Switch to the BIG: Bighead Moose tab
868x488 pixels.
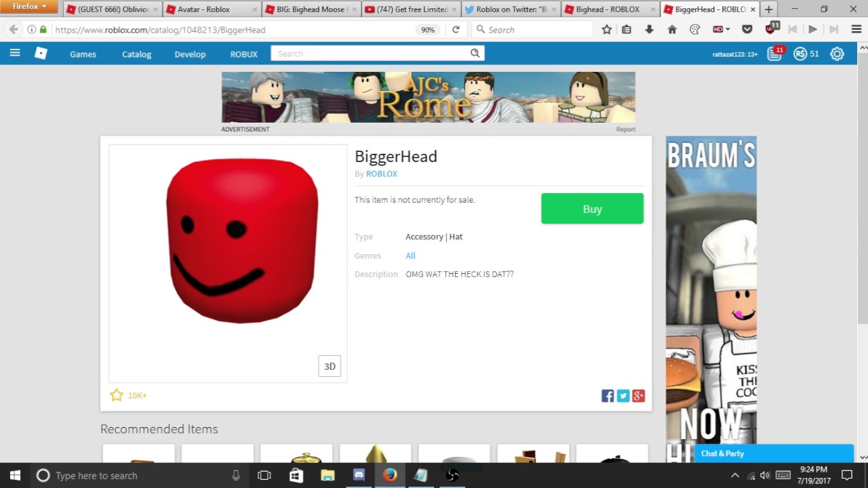pyautogui.click(x=311, y=9)
